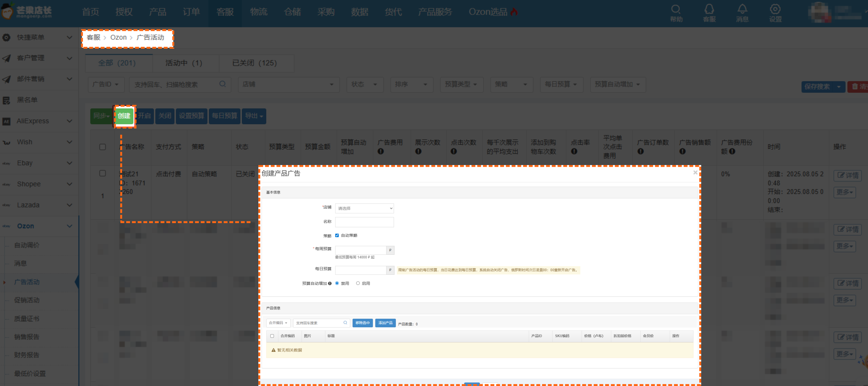Click the 添加产品 button in dialog
The image size is (868, 386).
[385, 323]
